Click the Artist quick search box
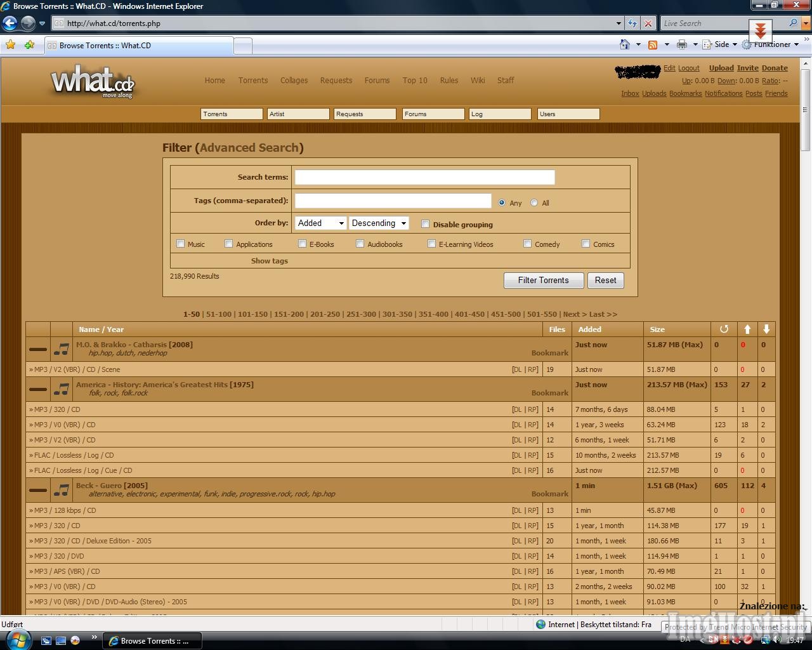The image size is (812, 650). click(x=299, y=114)
